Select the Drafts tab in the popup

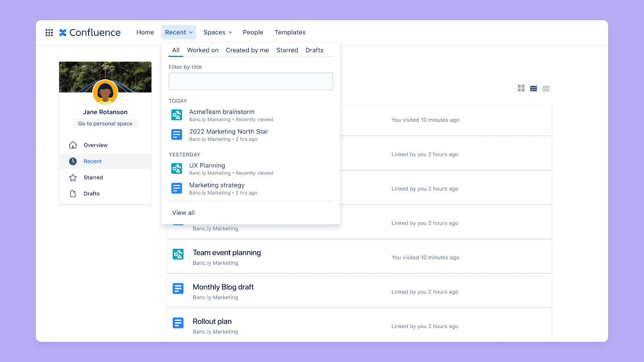(x=314, y=50)
